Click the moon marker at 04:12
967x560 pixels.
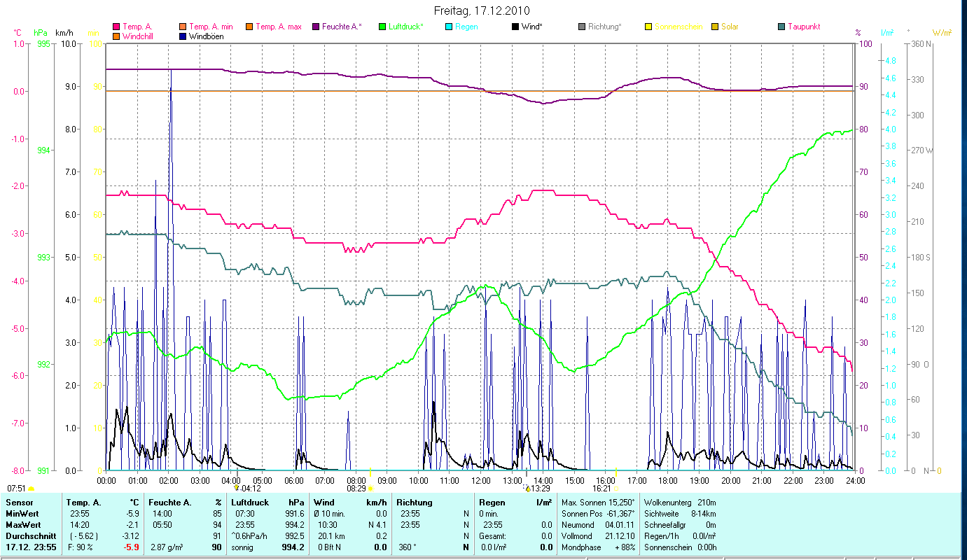237,487
